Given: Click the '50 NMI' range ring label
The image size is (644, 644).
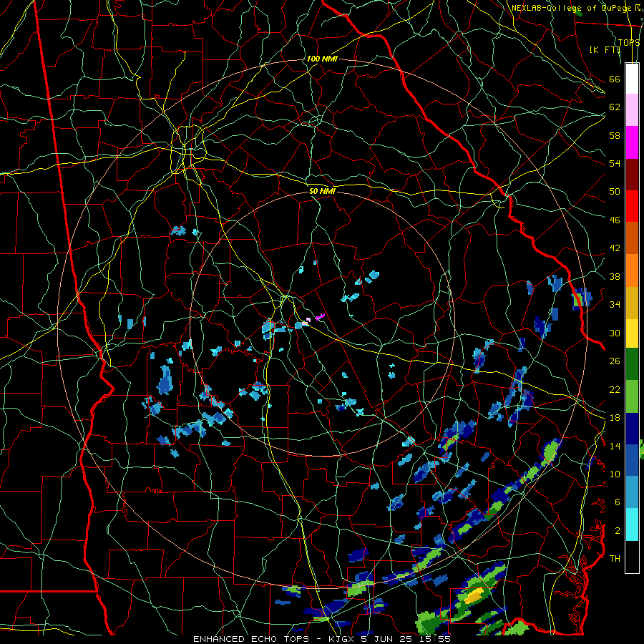Looking at the screenshot, I should pos(322,191).
